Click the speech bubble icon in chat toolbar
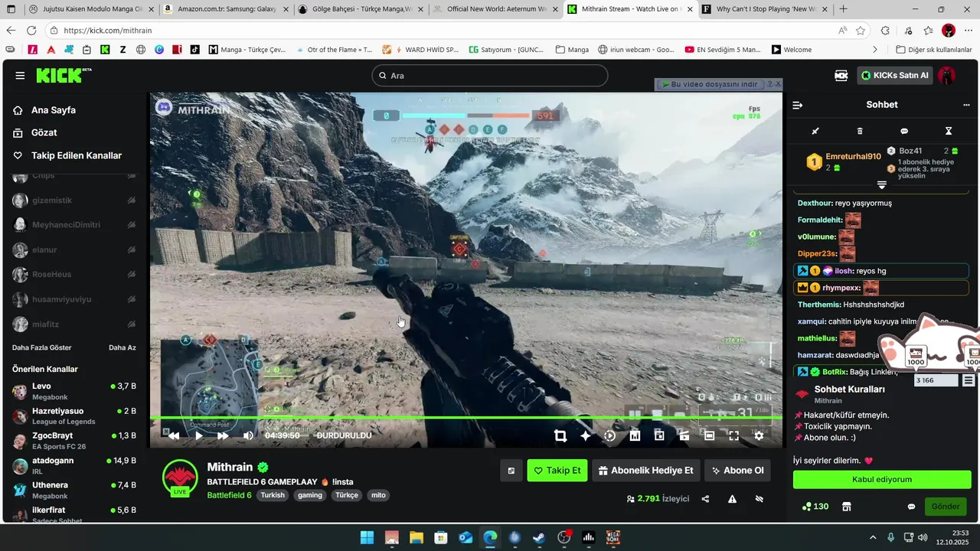The image size is (980, 551). click(904, 131)
